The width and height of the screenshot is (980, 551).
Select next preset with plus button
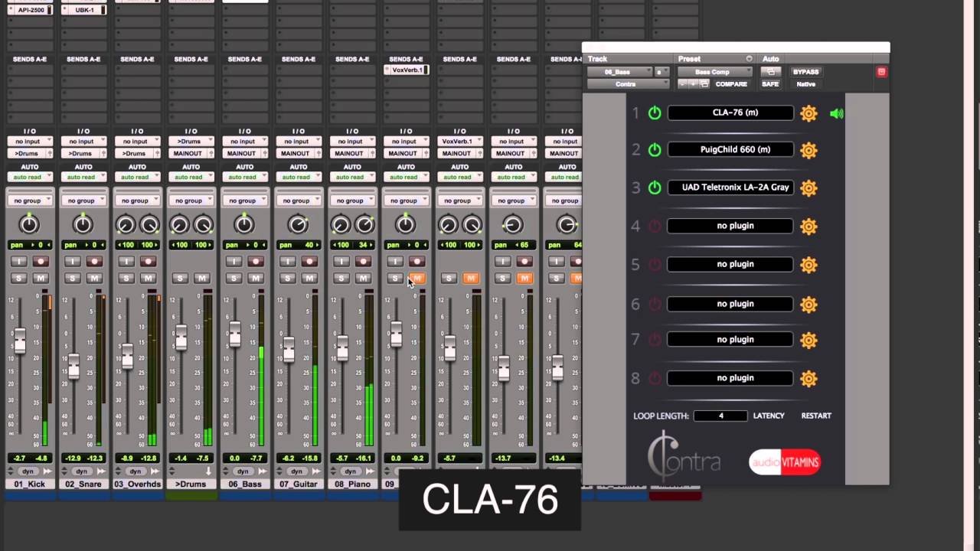click(694, 84)
